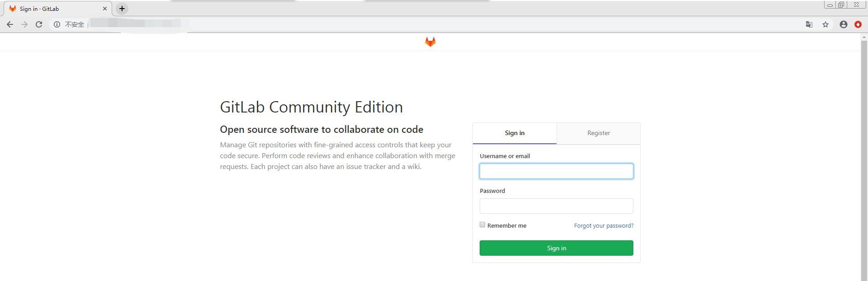Viewport: 868px width, 281px height.
Task: Click the 'Manage Git repositories' description paragraph
Action: tap(338, 156)
